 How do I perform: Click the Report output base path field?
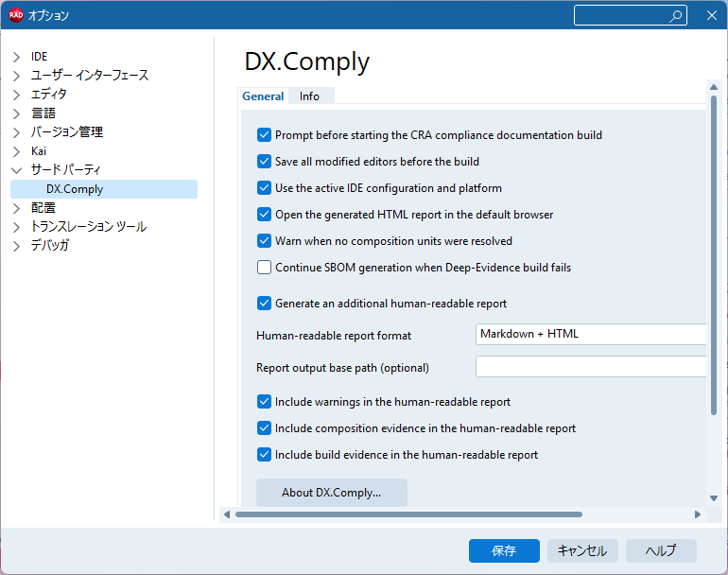pyautogui.click(x=591, y=367)
